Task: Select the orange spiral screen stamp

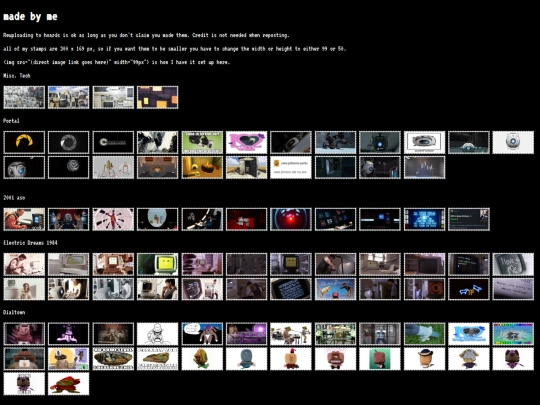Action: coord(424,289)
